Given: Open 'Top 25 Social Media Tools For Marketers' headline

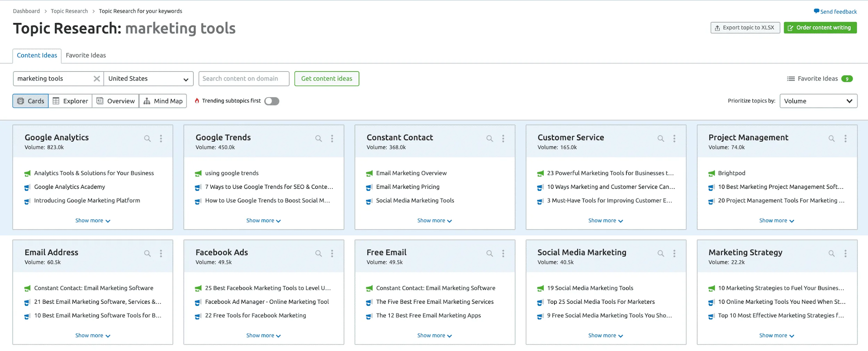Looking at the screenshot, I should pos(601,302).
